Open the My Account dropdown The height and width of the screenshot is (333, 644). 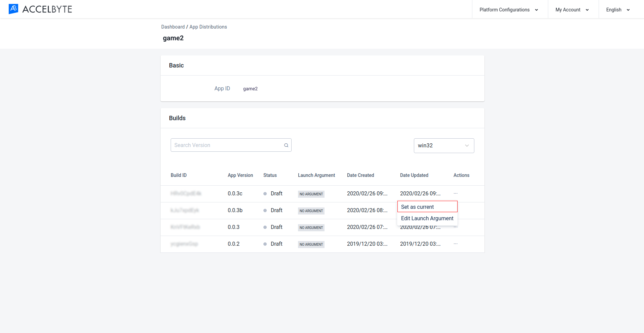point(572,10)
